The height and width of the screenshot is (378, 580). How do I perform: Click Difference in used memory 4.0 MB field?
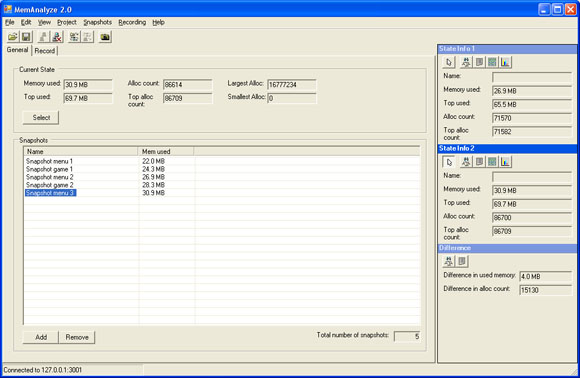pyautogui.click(x=546, y=276)
